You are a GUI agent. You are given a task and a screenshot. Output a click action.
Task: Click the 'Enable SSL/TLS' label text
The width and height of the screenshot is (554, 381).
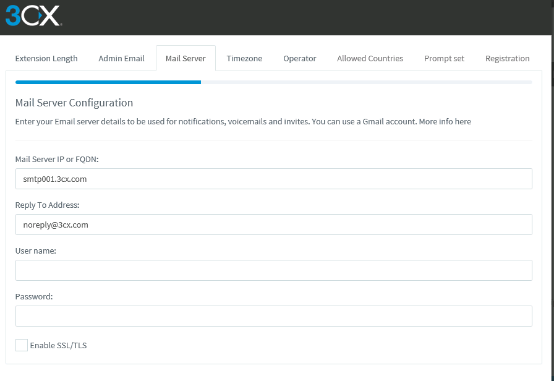point(58,345)
